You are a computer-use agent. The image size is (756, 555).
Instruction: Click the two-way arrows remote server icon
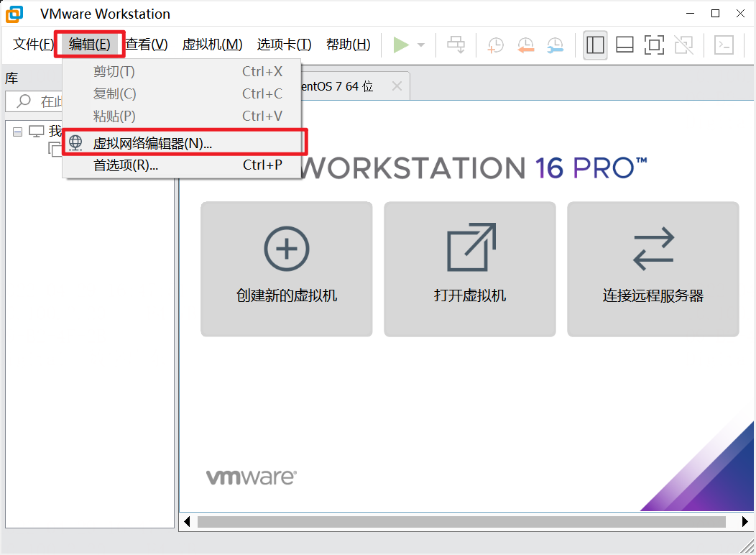(x=654, y=249)
